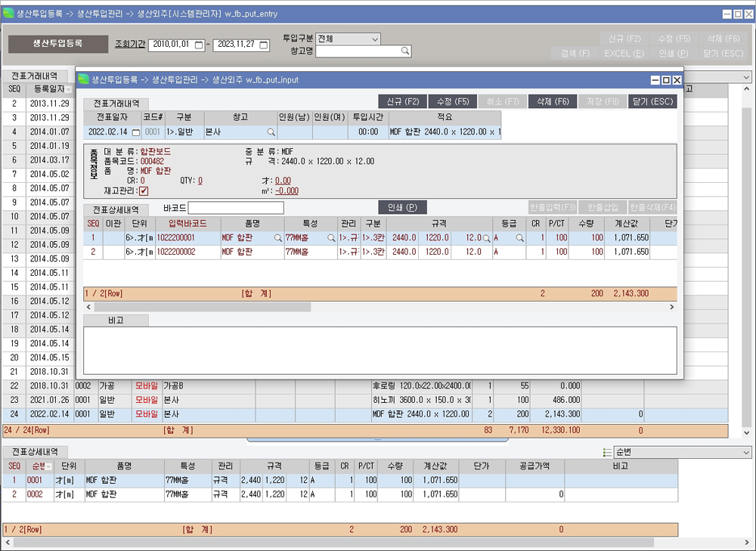Viewport: 756px width, 551px height.
Task: Click 품명 lookup magnifier in detail row 1
Action: coord(277,238)
